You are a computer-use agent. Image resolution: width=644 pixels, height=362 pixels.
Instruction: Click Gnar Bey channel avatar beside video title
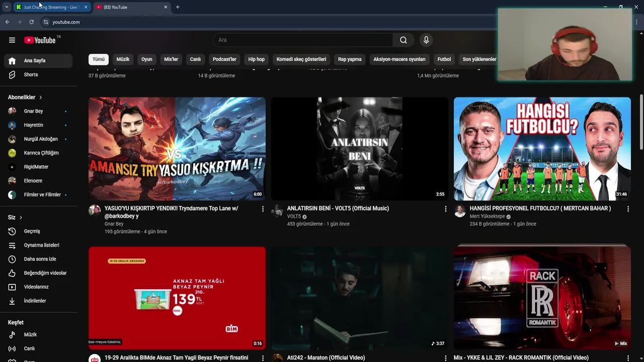(95, 210)
